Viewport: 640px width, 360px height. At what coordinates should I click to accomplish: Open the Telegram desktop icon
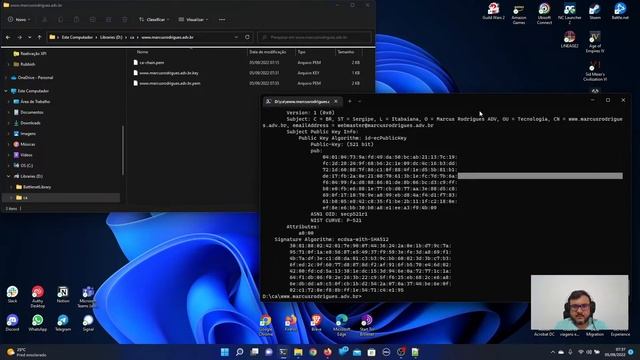(63, 322)
